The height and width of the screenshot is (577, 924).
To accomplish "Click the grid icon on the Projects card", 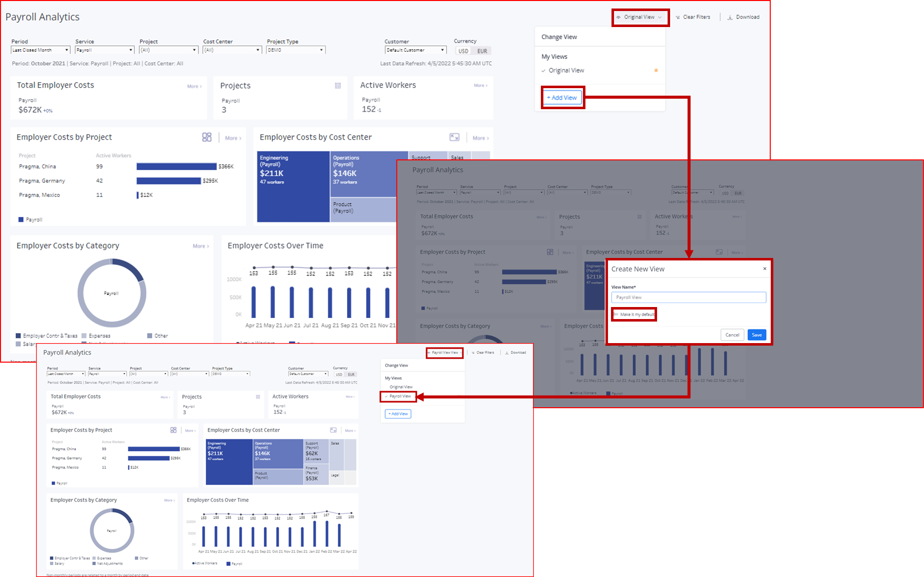I will click(338, 86).
